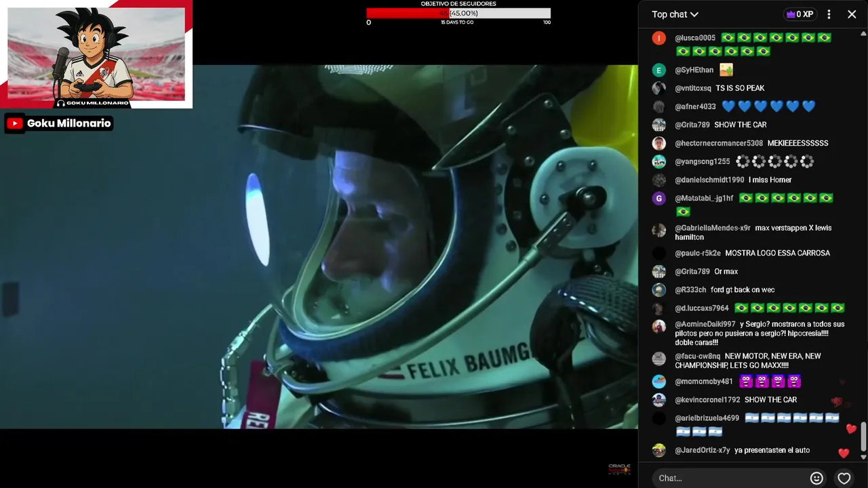Click OBJETIVO DE SEGUIDORES label
This screenshot has width=868, height=488.
[x=458, y=4]
